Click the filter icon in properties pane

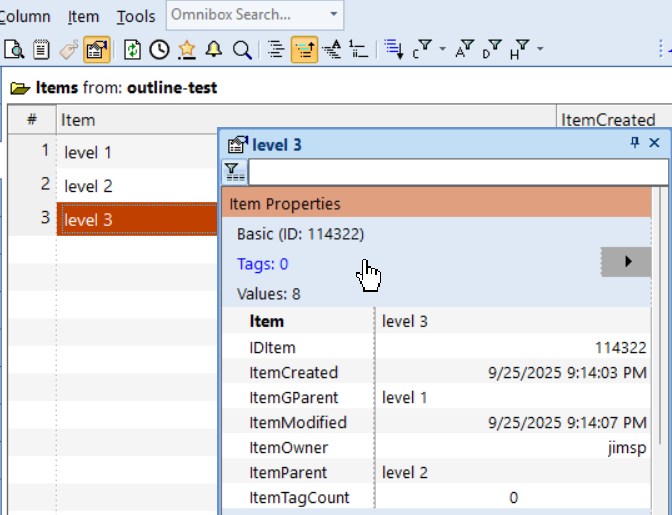[x=234, y=172]
